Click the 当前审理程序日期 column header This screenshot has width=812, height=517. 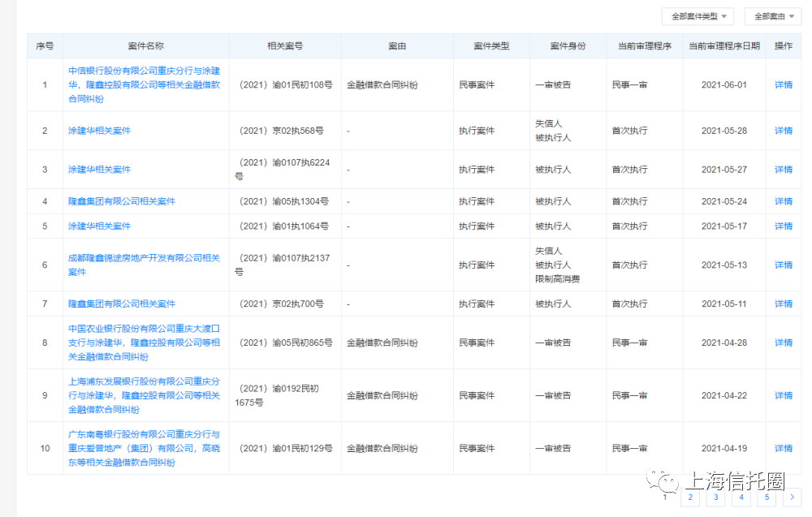724,45
